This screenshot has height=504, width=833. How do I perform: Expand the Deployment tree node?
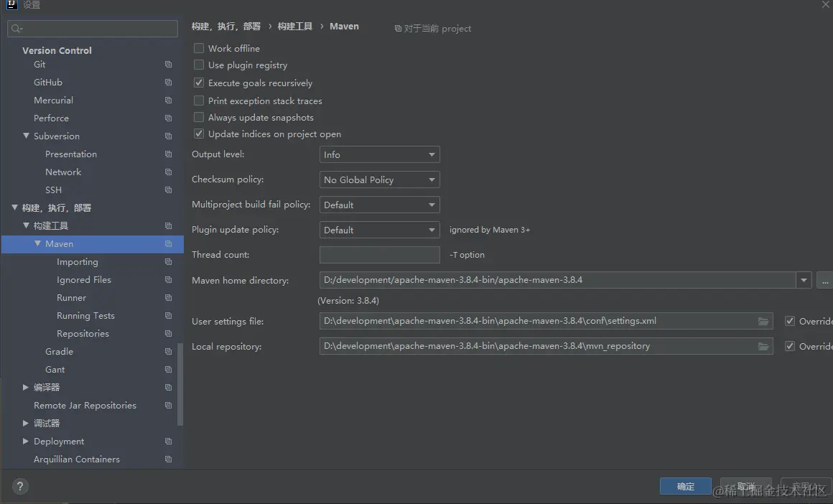pyautogui.click(x=26, y=442)
